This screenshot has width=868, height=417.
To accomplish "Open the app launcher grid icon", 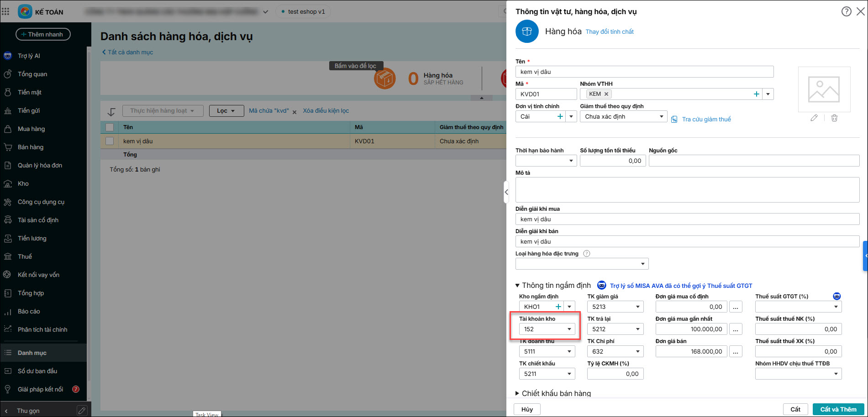I will click(5, 12).
